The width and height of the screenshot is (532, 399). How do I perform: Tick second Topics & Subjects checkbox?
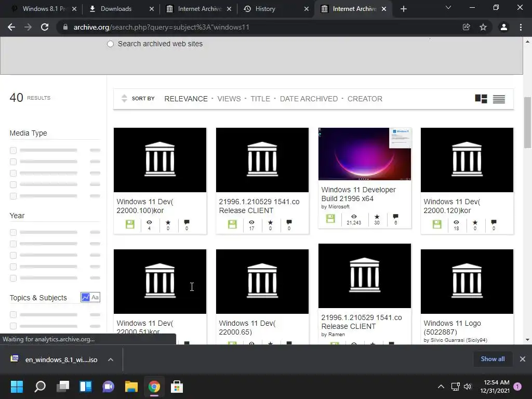(x=13, y=326)
